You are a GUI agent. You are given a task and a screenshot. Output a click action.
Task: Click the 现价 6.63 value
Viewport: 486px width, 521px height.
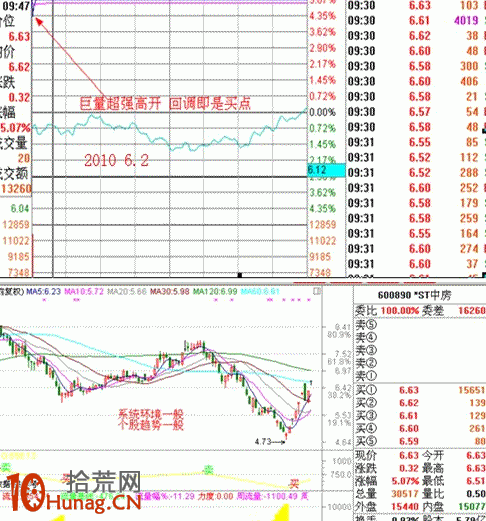click(409, 455)
